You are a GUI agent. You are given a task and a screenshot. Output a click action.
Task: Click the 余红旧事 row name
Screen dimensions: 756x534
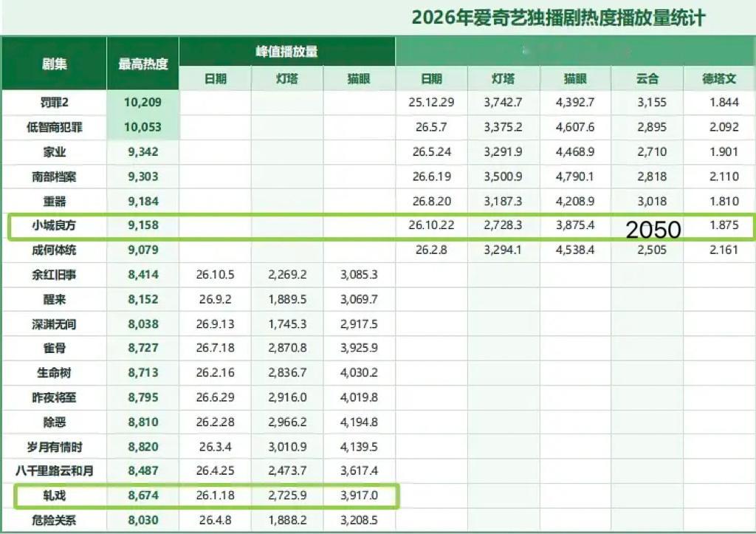coord(54,275)
